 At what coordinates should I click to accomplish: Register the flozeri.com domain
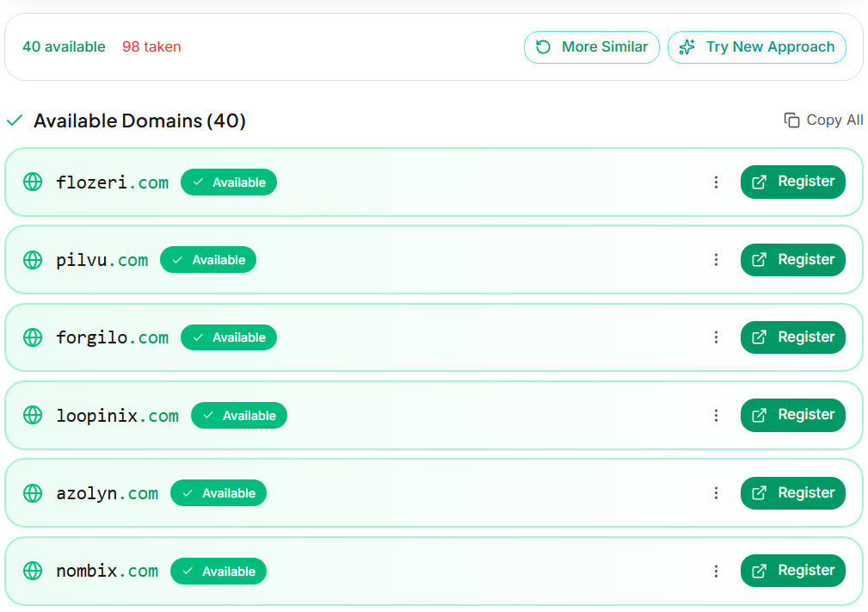click(792, 182)
